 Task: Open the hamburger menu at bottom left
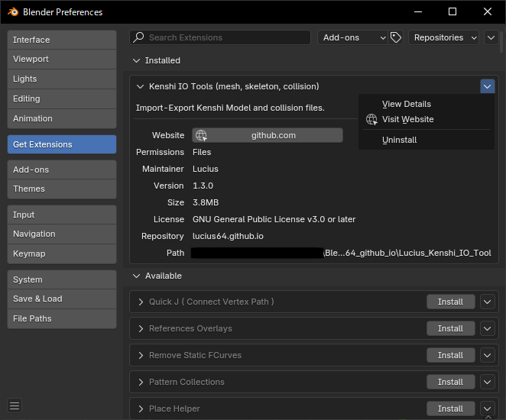(x=15, y=405)
